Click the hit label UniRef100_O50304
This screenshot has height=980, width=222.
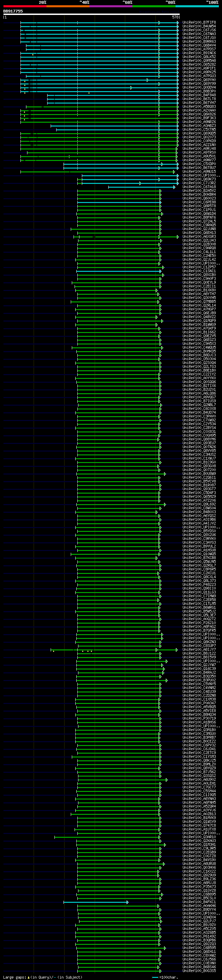click(199, 359)
